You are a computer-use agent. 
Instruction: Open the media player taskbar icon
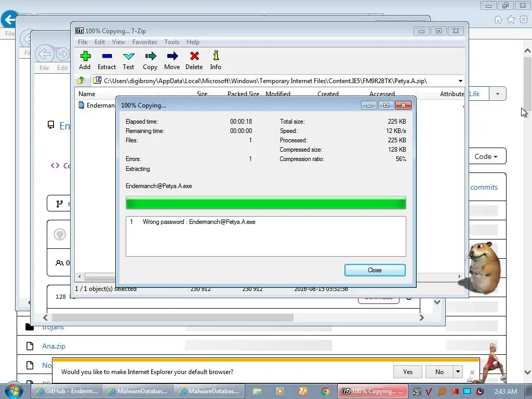point(280,391)
